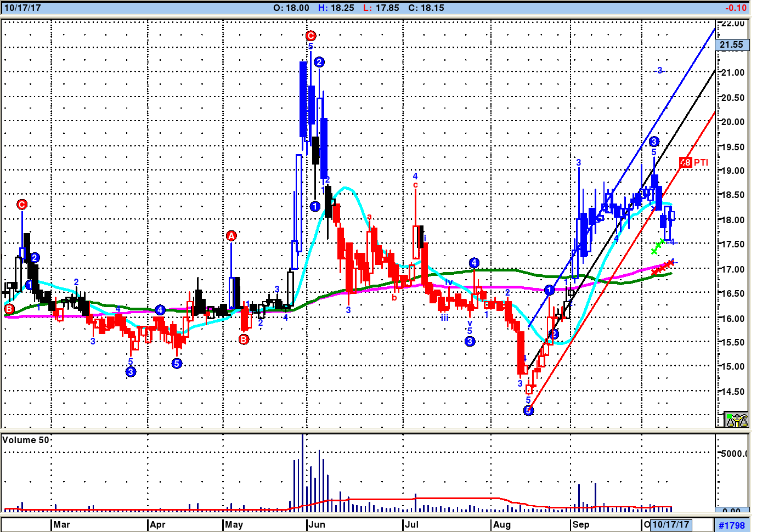Click the red X projection marks near 17.00
Image resolution: width=768 pixels, height=532 pixels.
[x=663, y=267]
